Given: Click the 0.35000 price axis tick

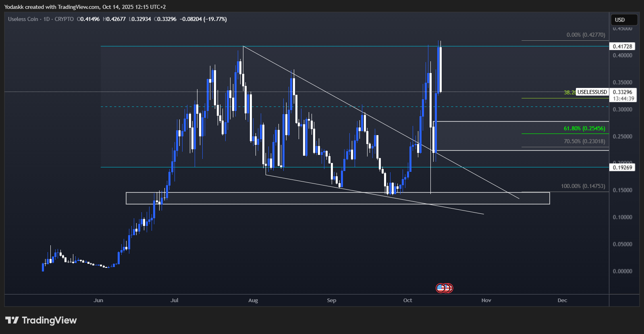Looking at the screenshot, I should click(623, 82).
